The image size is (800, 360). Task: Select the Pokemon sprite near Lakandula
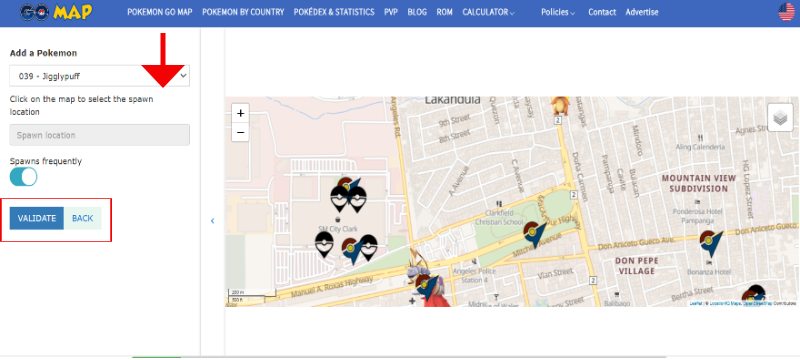tap(559, 107)
